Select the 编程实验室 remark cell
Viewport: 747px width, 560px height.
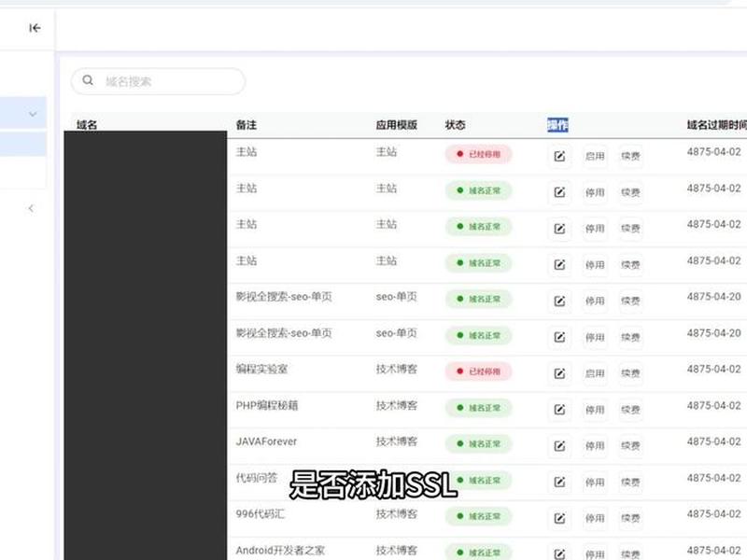point(261,369)
